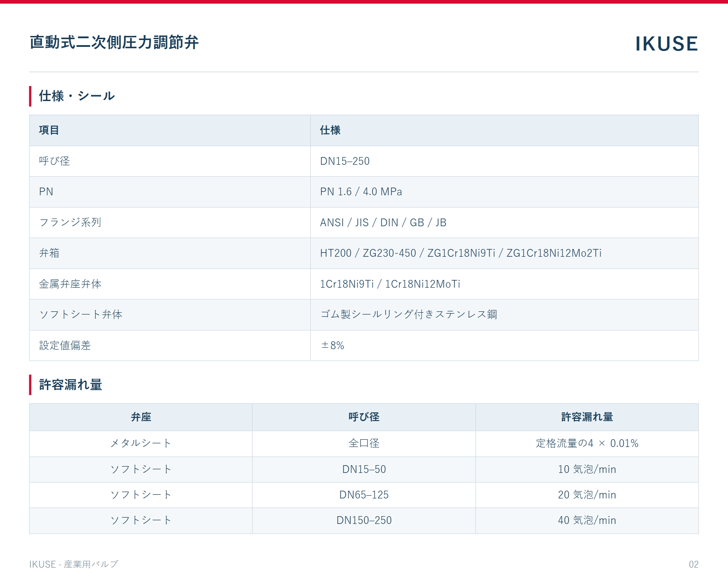Select 定格流量の4 × 0.01% cell
Viewport: 728px width, 584px height.
pos(587,443)
